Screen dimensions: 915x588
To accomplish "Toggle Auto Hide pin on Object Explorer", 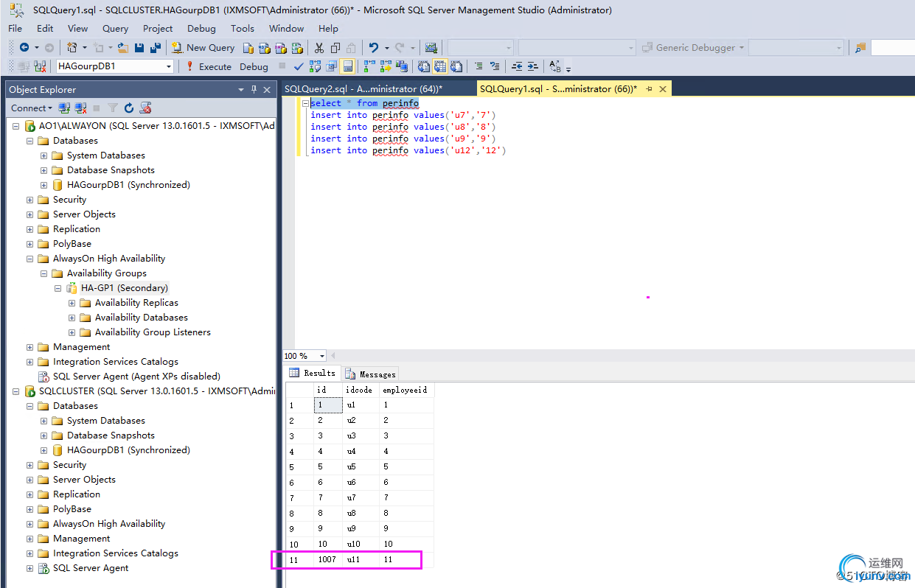I will coord(254,89).
